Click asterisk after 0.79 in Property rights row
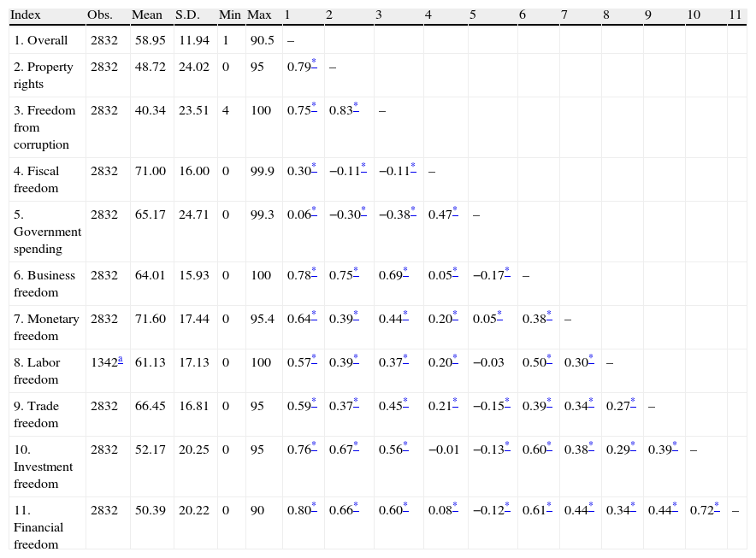This screenshot has height=558, width=756. click(x=314, y=62)
